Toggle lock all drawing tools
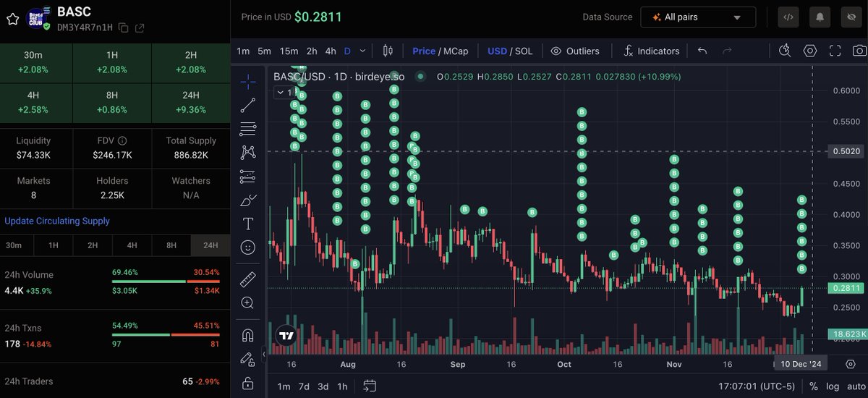 tap(247, 382)
